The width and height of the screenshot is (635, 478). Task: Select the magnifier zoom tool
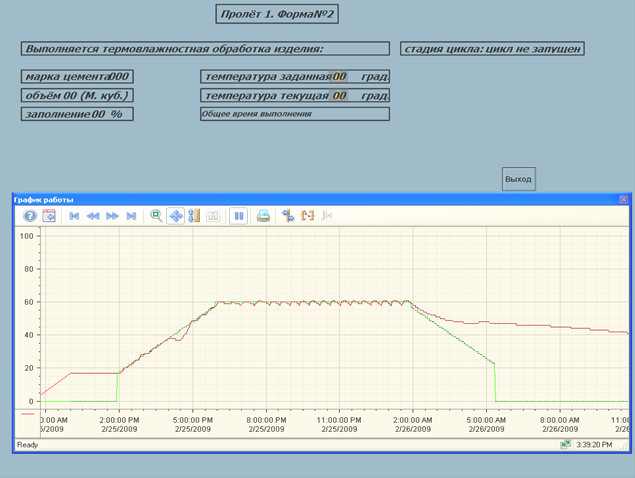pos(156,216)
